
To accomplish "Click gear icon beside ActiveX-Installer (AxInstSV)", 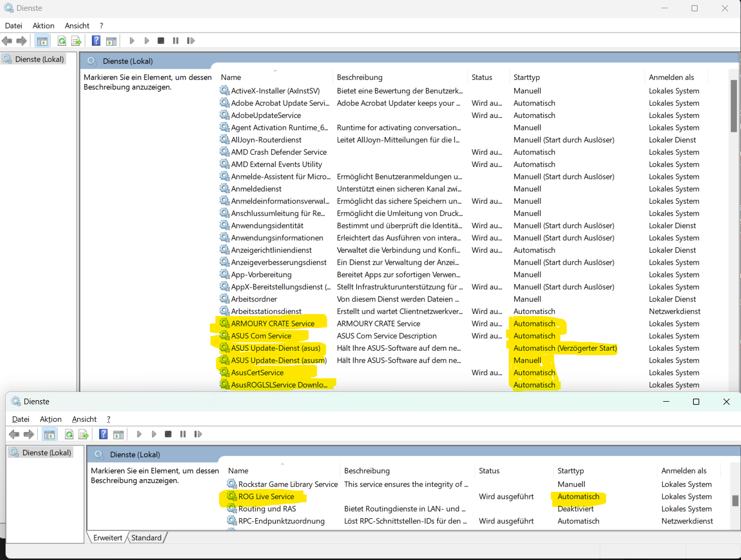I will point(224,90).
